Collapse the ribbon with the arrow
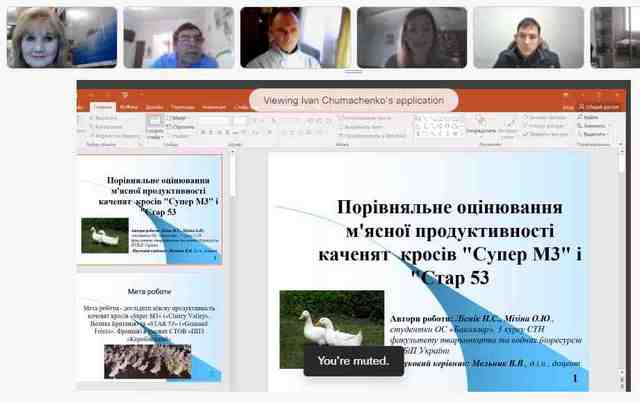Screen dimensions: 640x403 (x=621, y=144)
